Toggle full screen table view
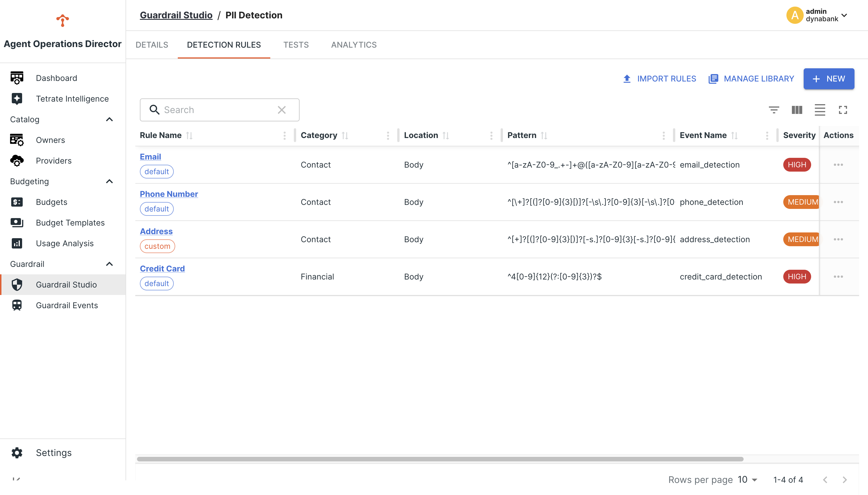The height and width of the screenshot is (495, 868). coord(843,110)
